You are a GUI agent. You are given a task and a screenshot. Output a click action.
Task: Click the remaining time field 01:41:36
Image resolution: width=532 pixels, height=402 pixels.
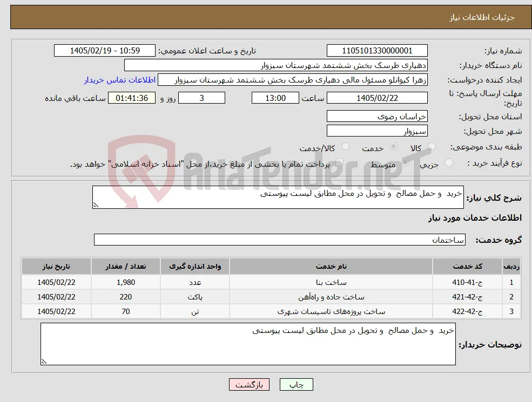pos(132,98)
